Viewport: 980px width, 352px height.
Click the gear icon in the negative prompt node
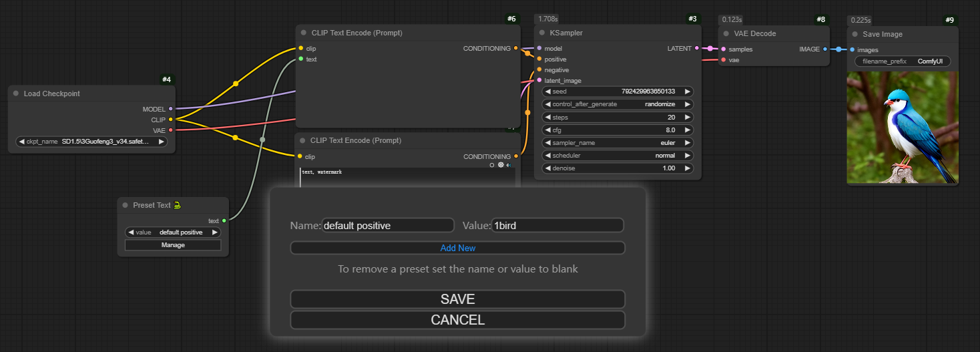tap(501, 165)
